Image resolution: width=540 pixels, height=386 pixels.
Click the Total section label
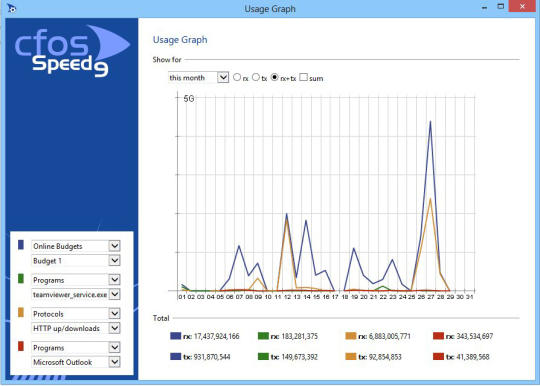[x=161, y=318]
